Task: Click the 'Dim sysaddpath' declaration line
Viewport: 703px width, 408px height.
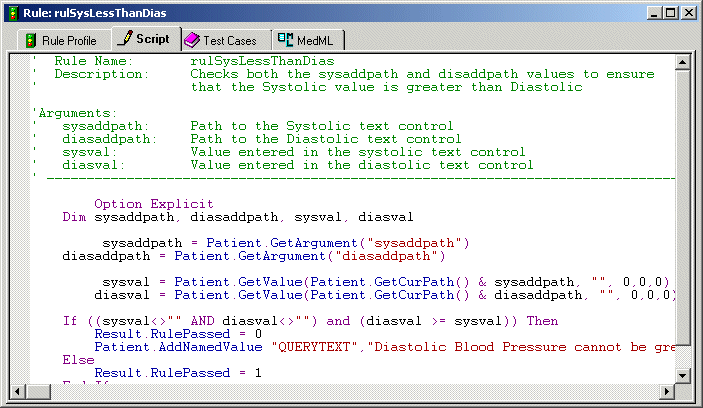Action: tap(238, 217)
